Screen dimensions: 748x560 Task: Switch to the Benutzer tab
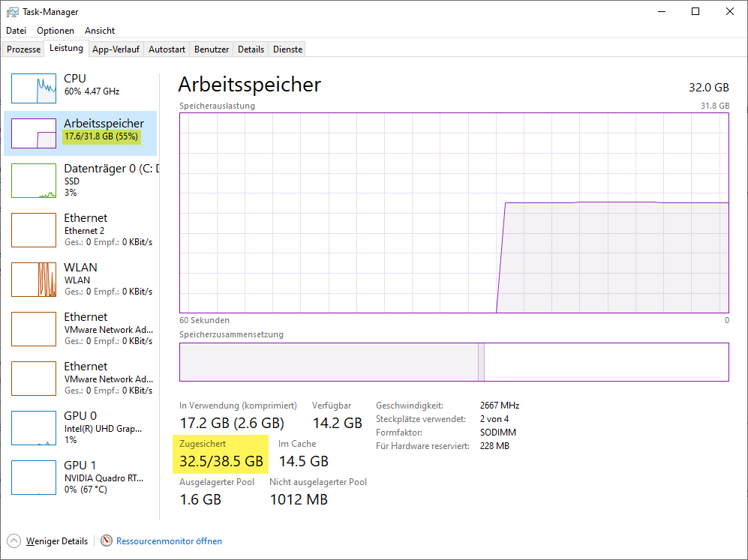tap(212, 49)
